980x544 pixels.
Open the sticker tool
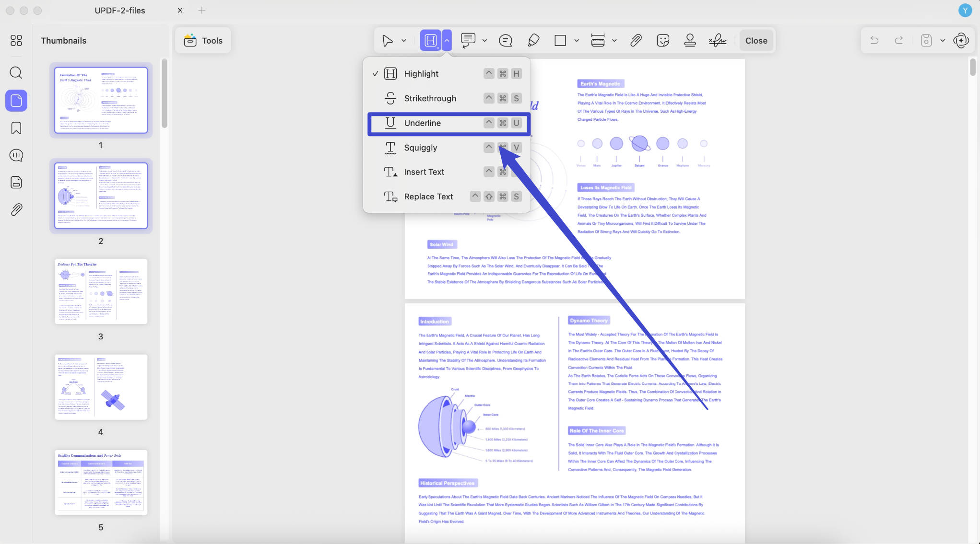tap(663, 41)
